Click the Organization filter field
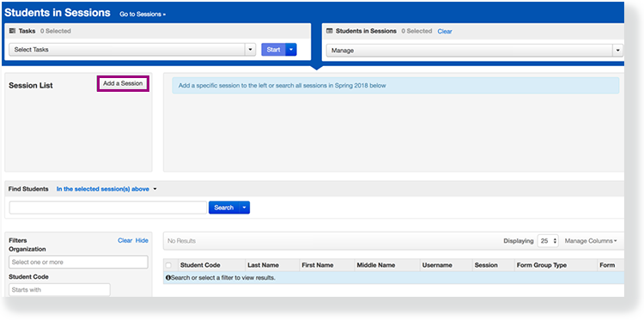 [x=78, y=263]
